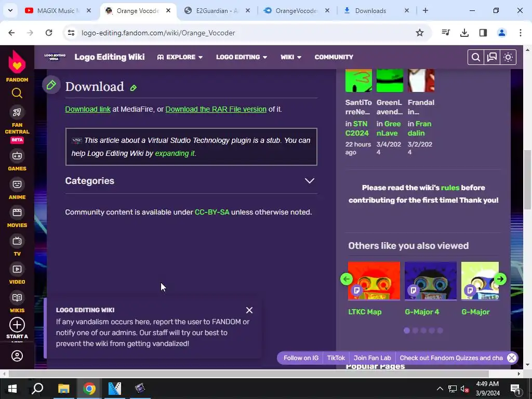
Task: Click the vertical page scrollbar thumb
Action: (527, 180)
